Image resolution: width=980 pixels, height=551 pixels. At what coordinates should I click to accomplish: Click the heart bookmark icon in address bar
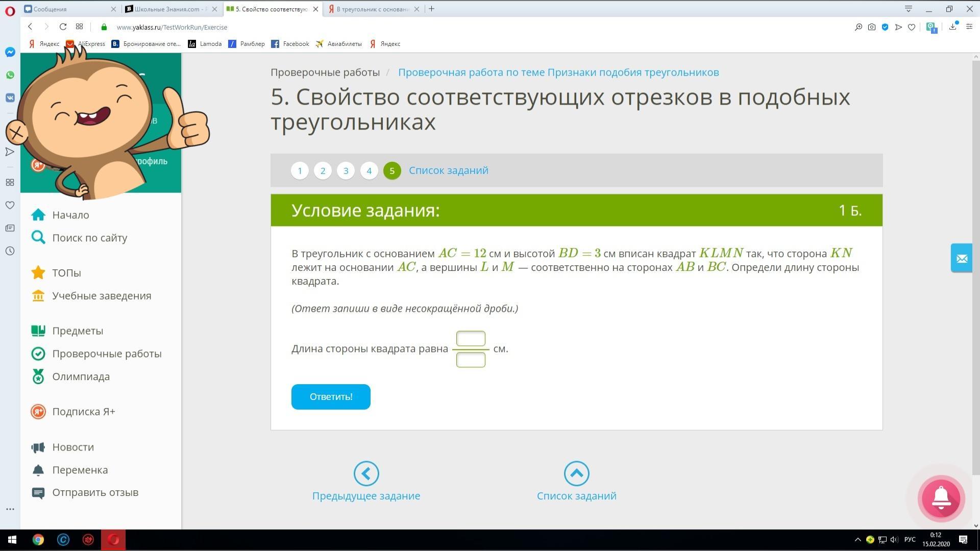pos(912,27)
